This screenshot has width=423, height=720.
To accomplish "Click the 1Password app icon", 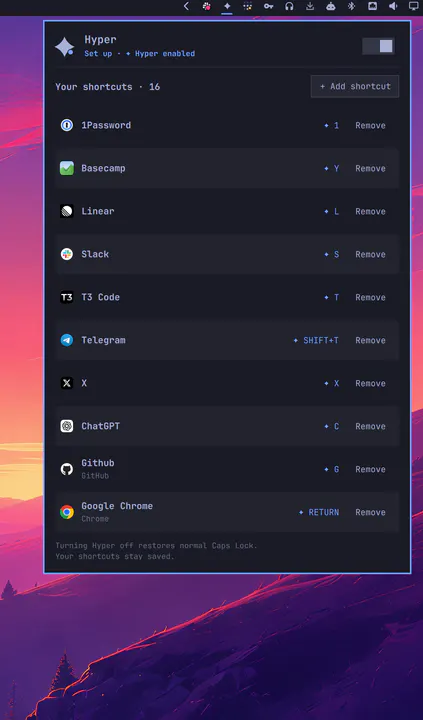I will pyautogui.click(x=67, y=125).
